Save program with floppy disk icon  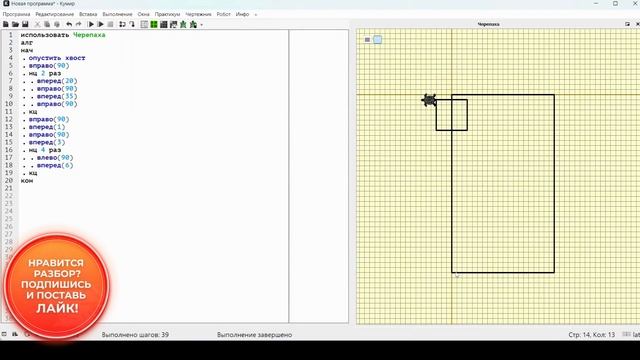pos(25,24)
